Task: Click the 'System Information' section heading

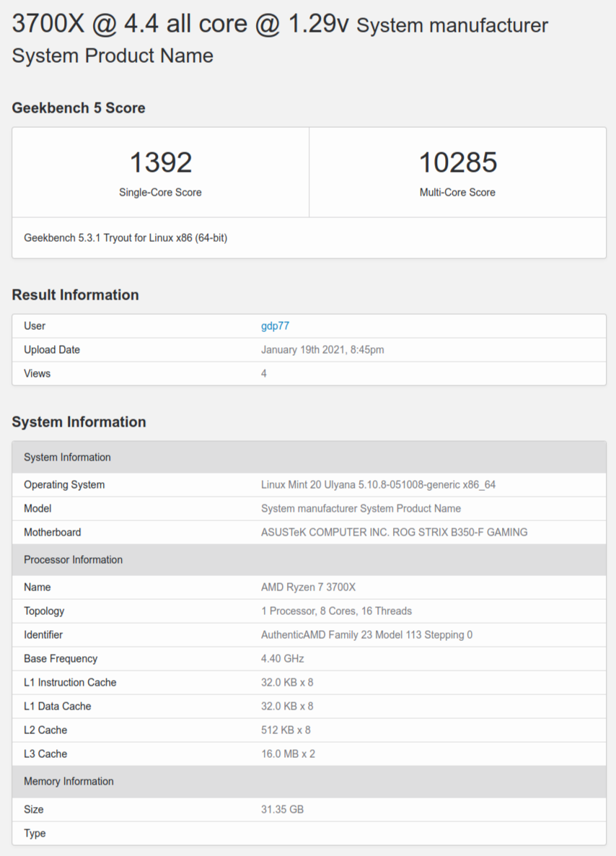Action: point(79,422)
